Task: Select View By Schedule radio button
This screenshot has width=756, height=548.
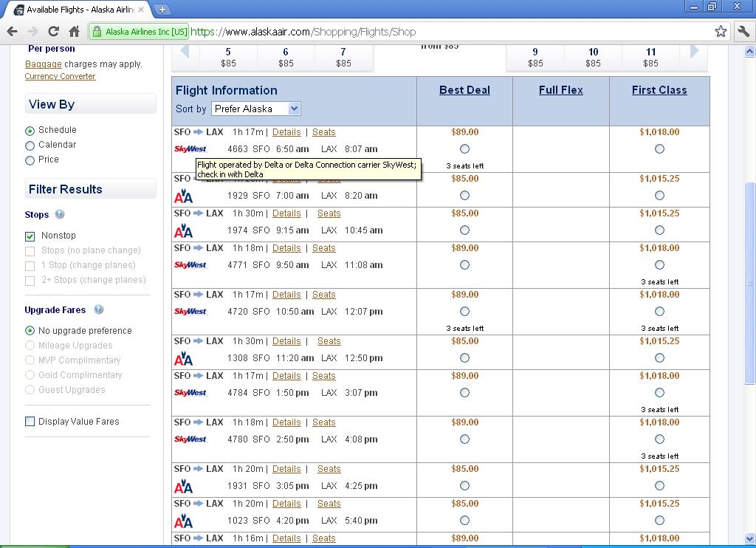Action: click(30, 131)
